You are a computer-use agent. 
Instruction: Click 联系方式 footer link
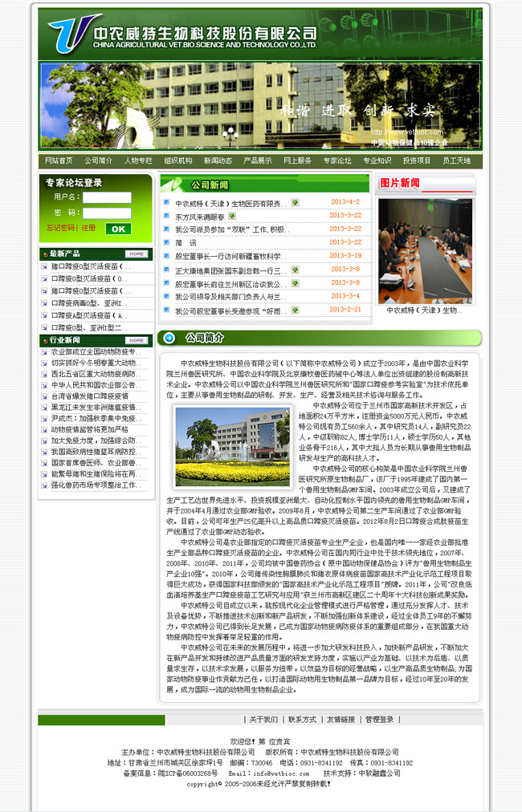pyautogui.click(x=302, y=719)
